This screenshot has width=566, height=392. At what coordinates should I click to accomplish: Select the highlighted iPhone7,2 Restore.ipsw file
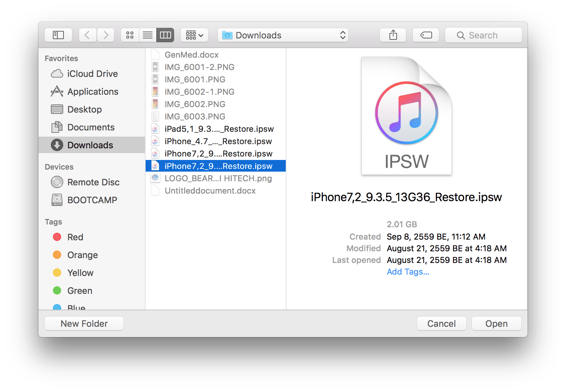point(216,166)
